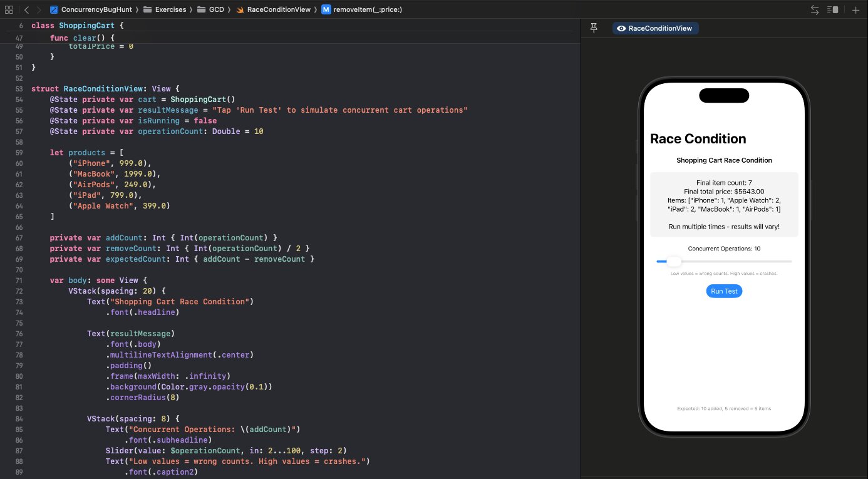Click line number 72 in the gutter
Image resolution: width=868 pixels, height=479 pixels.
click(19, 291)
